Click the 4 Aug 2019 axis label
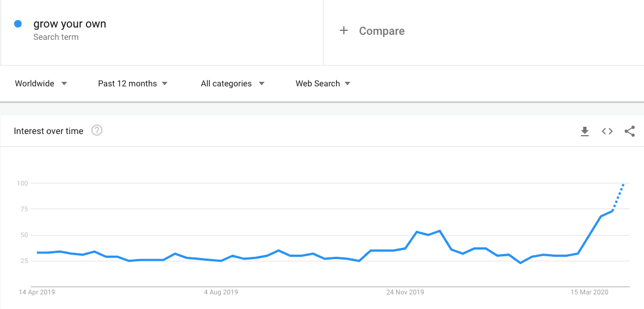Viewport: 644px width, 309px height. [221, 293]
